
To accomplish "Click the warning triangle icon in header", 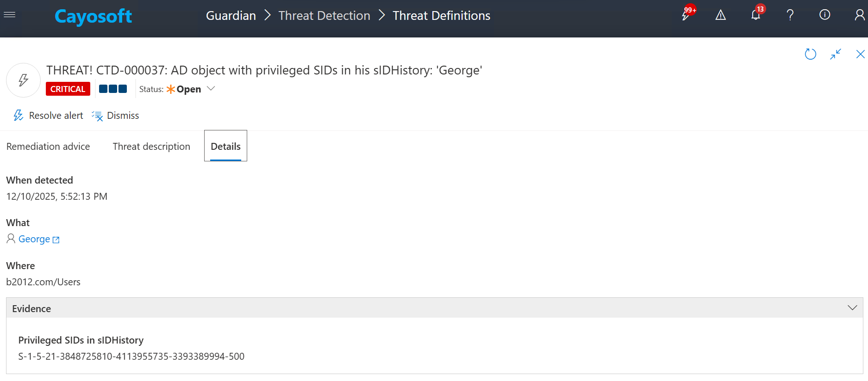I will click(x=720, y=15).
